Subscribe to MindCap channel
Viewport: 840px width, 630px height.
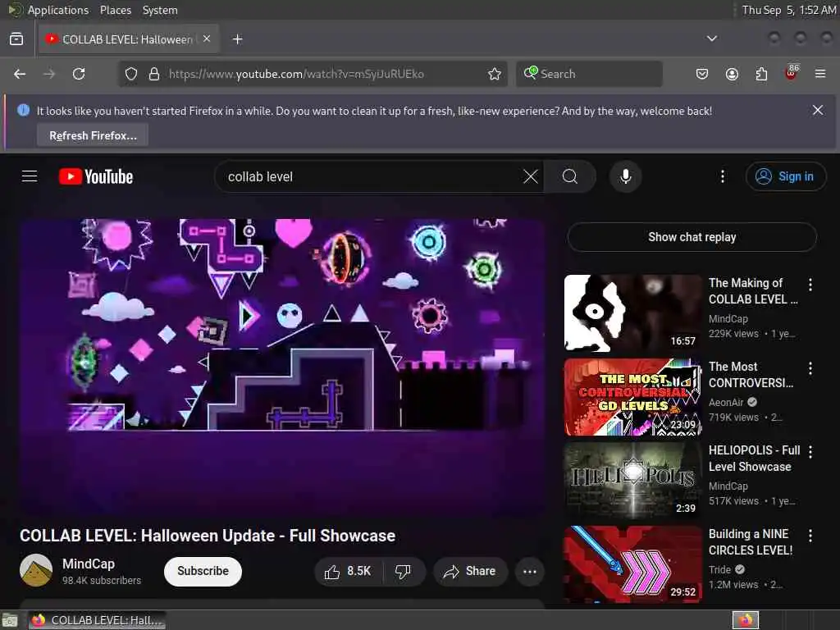203,571
